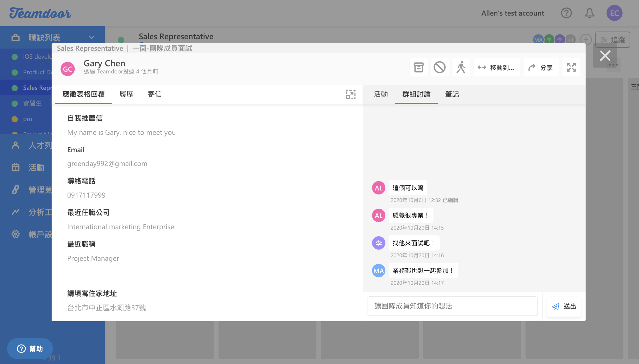639x364 pixels.
Task: Click the email greenday992@gmail.com
Action: point(107,164)
